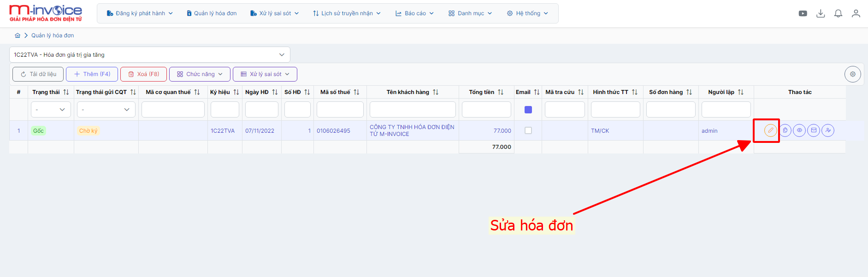
Task: Open Danh mục menu
Action: click(x=470, y=13)
